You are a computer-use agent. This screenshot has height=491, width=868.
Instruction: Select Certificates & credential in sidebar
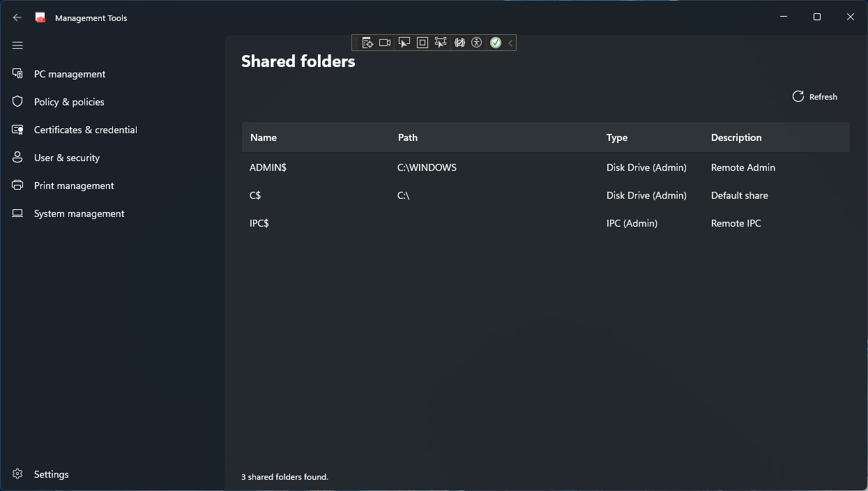point(85,130)
